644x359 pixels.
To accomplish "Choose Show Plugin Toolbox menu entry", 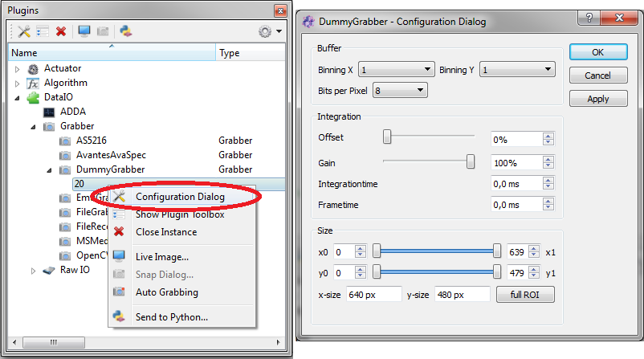I will 181,214.
